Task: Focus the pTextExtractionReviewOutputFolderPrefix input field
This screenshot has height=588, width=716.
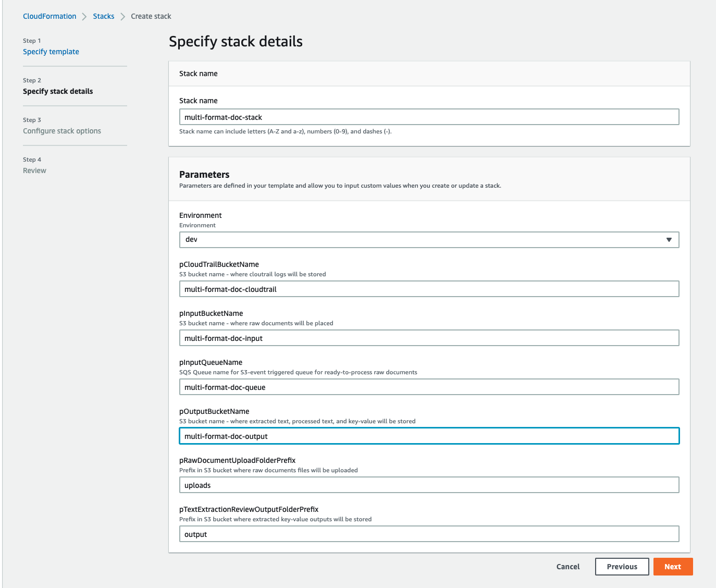Action: pos(429,534)
